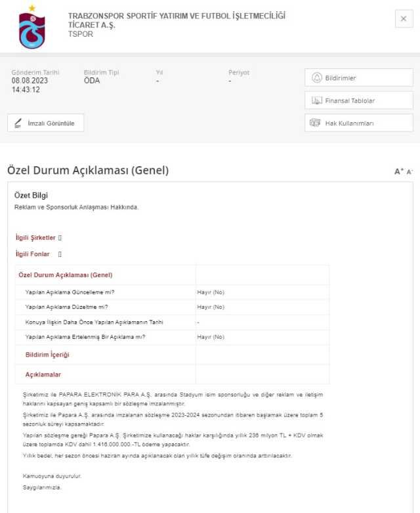Select the Açıklamalar section row
Image resolution: width=420 pixels, height=513 pixels.
tap(172, 374)
